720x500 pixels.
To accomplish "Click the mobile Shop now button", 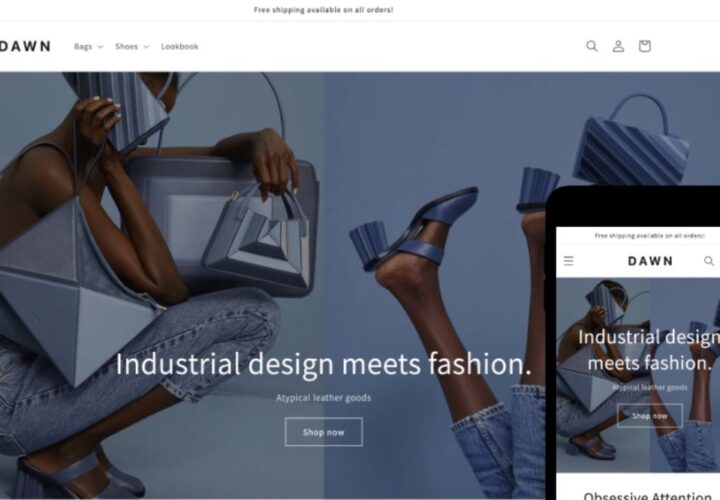I will [649, 416].
